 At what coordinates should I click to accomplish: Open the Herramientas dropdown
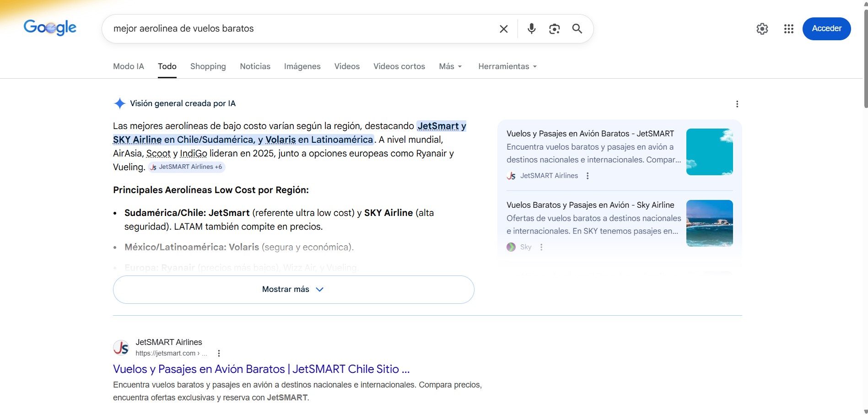507,66
